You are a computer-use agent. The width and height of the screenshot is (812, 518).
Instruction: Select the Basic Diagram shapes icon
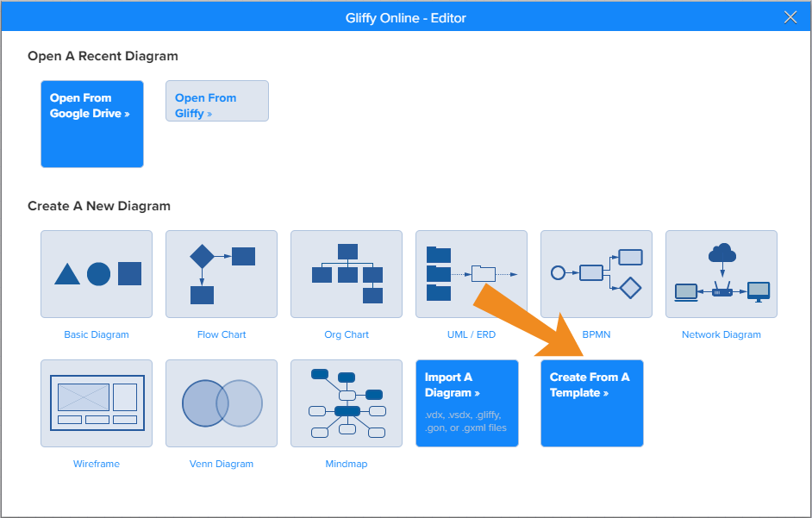97,274
